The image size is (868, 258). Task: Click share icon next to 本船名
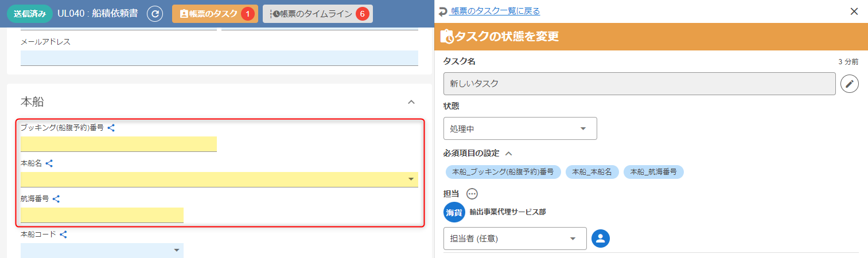(x=49, y=163)
